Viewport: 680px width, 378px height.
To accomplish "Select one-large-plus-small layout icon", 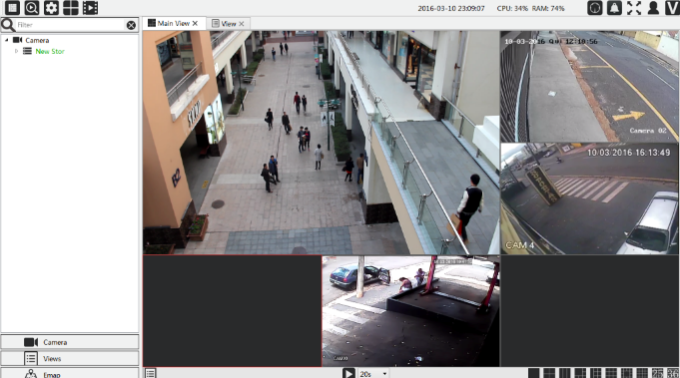I will [580, 373].
